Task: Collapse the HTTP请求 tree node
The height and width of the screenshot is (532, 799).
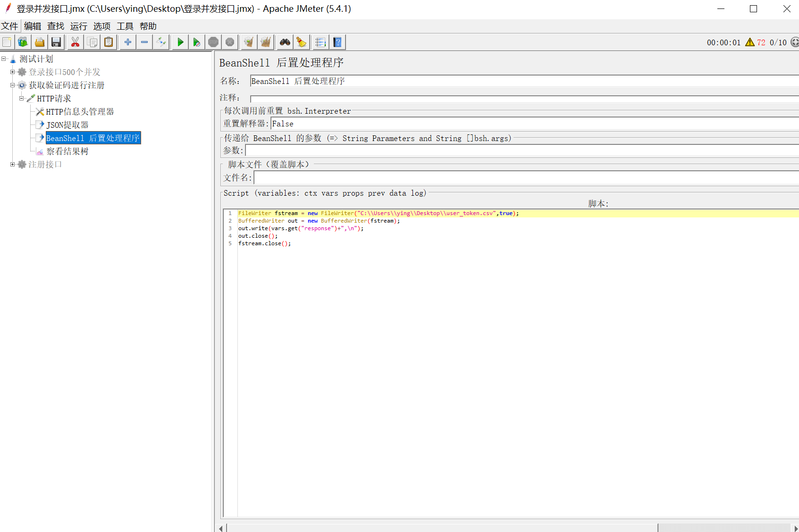Action: click(21, 99)
